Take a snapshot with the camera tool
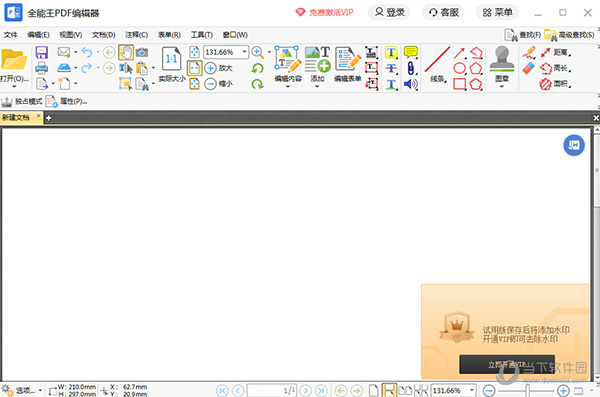 click(142, 52)
